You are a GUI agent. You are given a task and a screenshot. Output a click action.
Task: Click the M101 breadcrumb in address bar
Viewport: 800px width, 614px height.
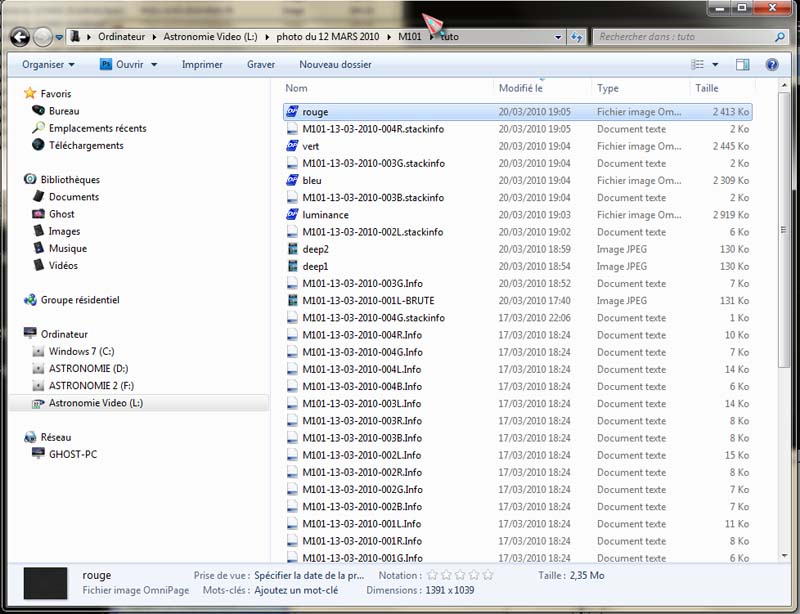point(410,37)
